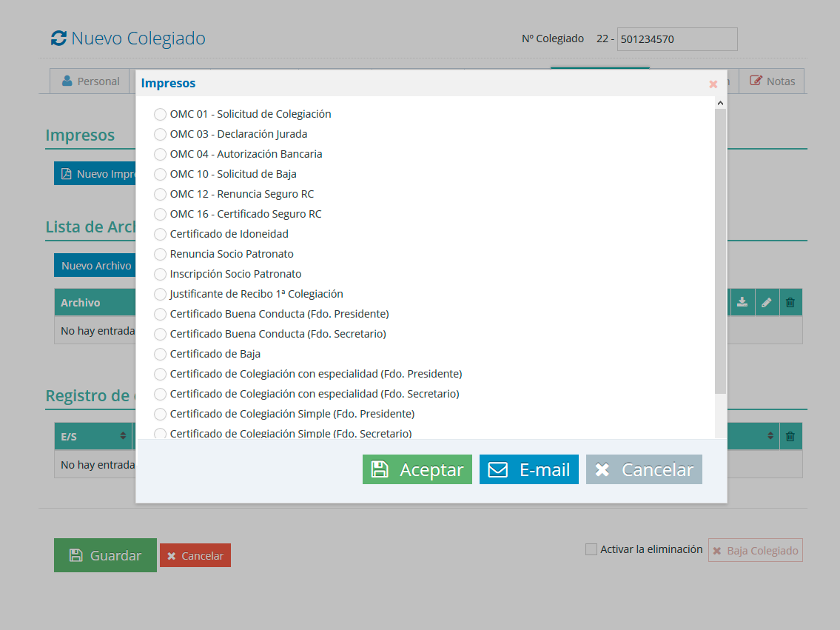The height and width of the screenshot is (630, 840).
Task: Click the download icon in Archivo table header
Action: (742, 302)
